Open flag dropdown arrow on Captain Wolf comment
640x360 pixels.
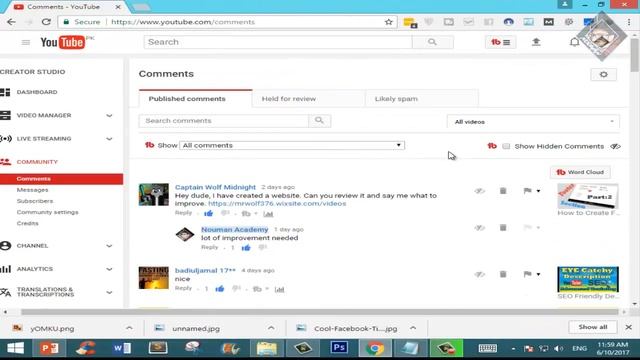(x=538, y=191)
